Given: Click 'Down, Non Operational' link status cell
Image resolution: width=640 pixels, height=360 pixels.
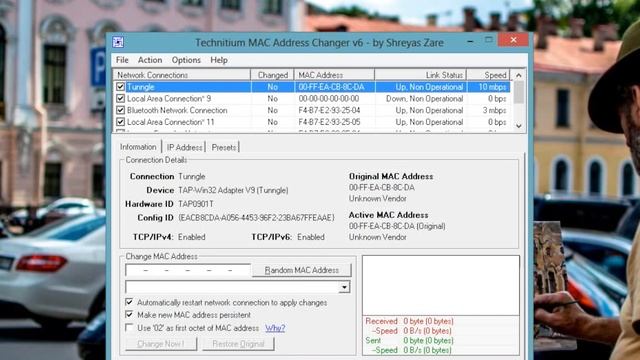Looking at the screenshot, I should pyautogui.click(x=424, y=98).
